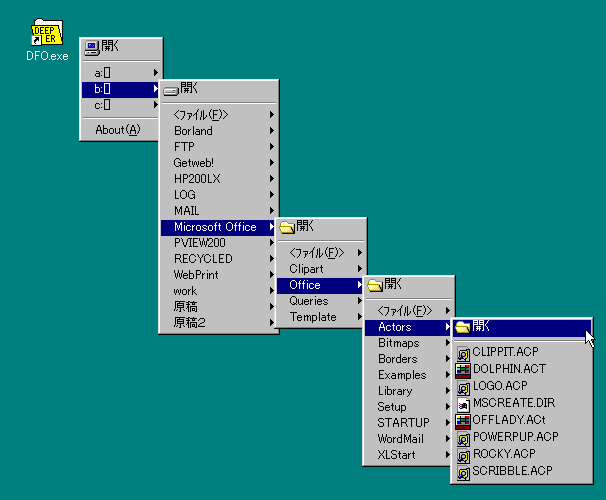Open the RECYCLED folder entry
The width and height of the screenshot is (606, 500).
(x=219, y=259)
